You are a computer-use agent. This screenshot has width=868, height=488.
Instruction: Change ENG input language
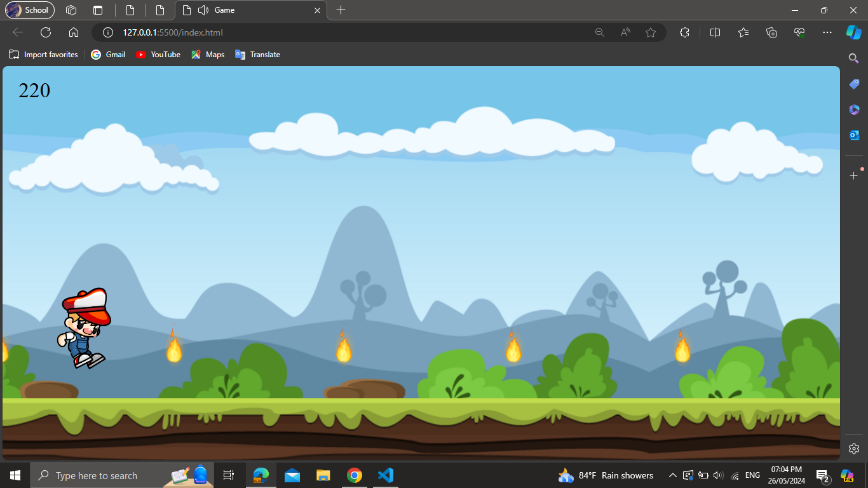tap(752, 475)
